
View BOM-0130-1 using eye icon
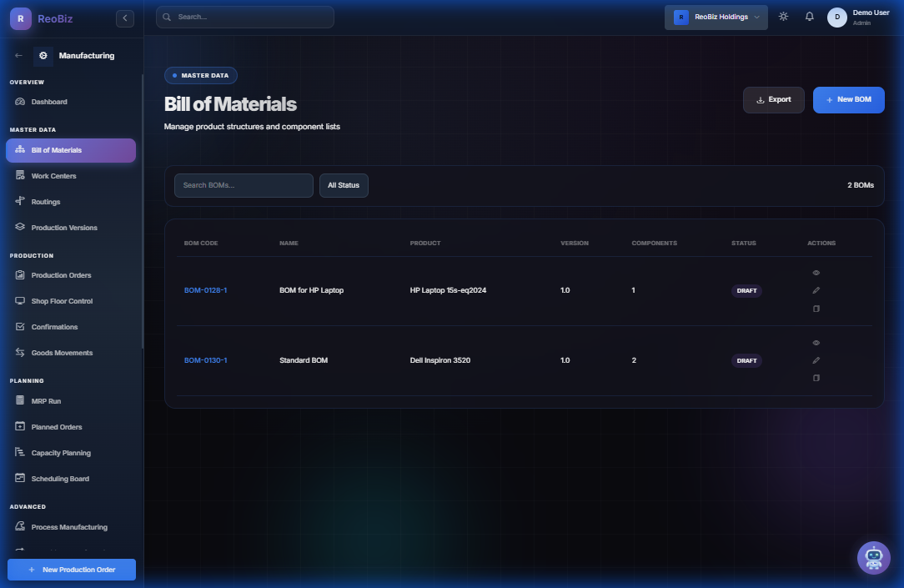tap(816, 343)
